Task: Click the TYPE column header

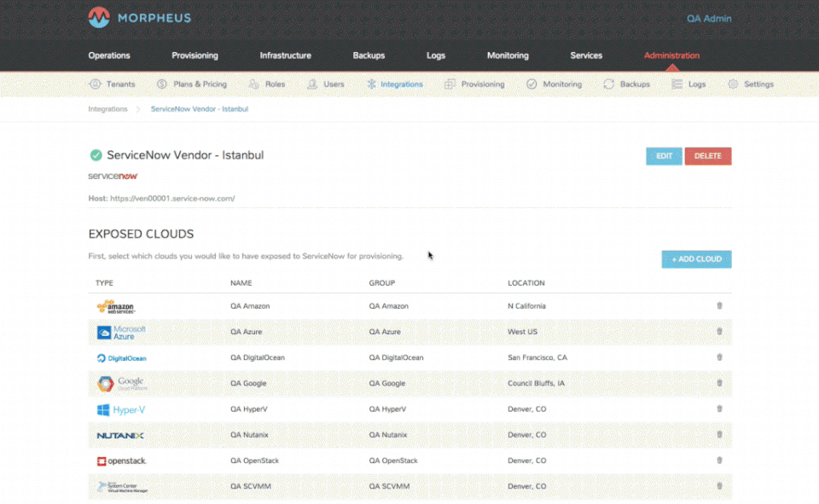Action: point(104,282)
